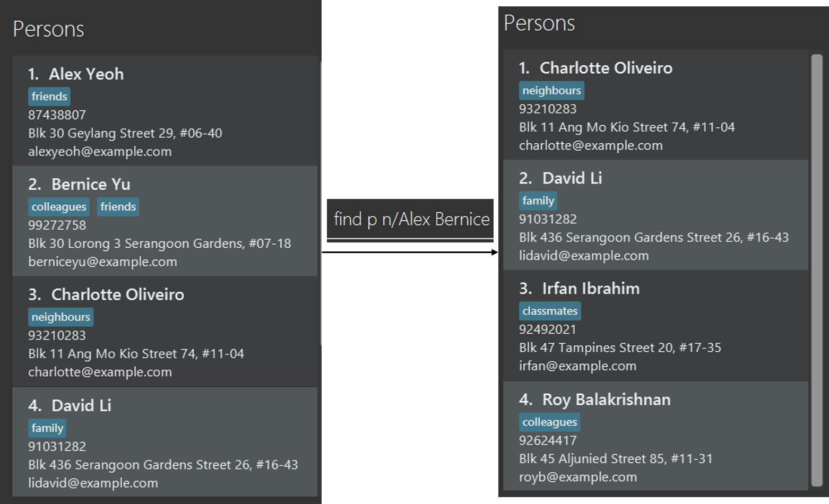Select David Li numbered 2 in right list
The image size is (829, 504).
pyautogui.click(x=655, y=215)
